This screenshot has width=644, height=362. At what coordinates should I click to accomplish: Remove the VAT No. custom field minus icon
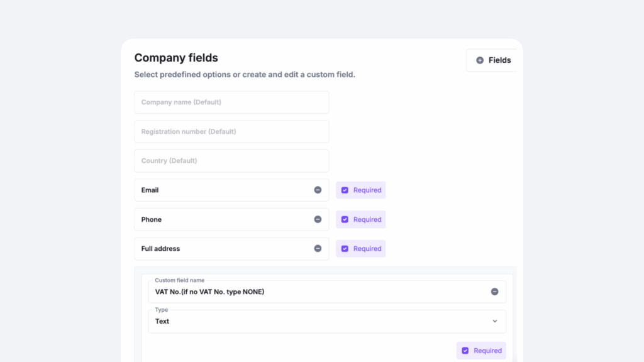pyautogui.click(x=494, y=292)
